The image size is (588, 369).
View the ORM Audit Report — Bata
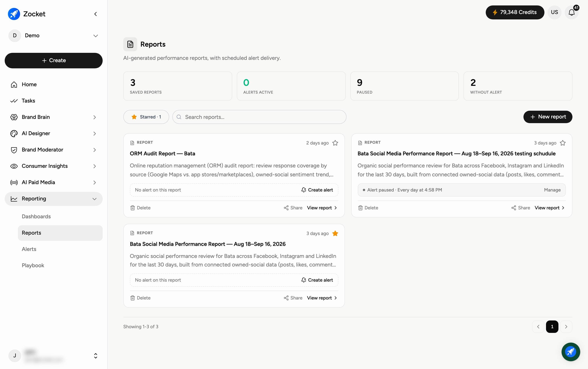(322, 208)
